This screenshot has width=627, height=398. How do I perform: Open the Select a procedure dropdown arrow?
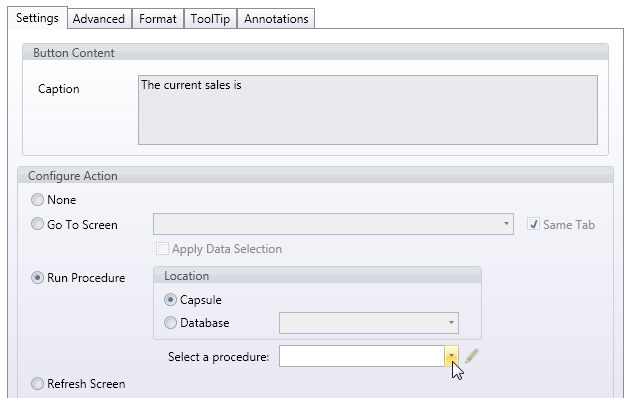(x=451, y=356)
